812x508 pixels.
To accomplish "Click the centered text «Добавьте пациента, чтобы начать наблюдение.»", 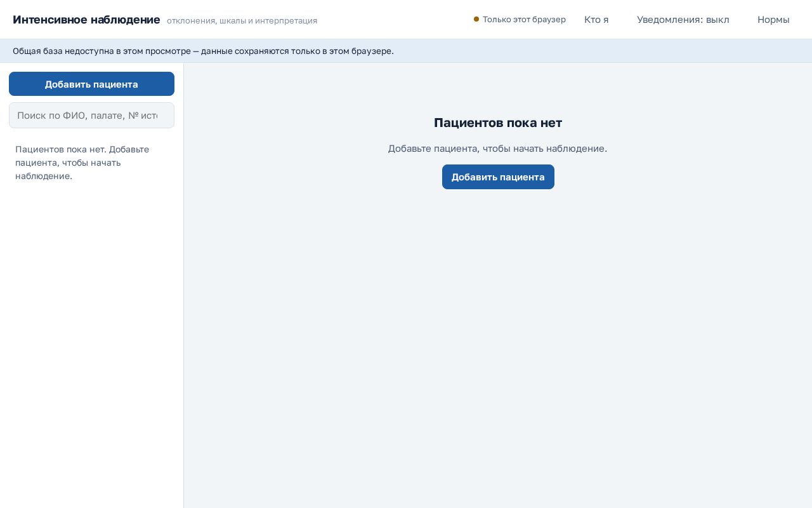I will click(x=498, y=149).
